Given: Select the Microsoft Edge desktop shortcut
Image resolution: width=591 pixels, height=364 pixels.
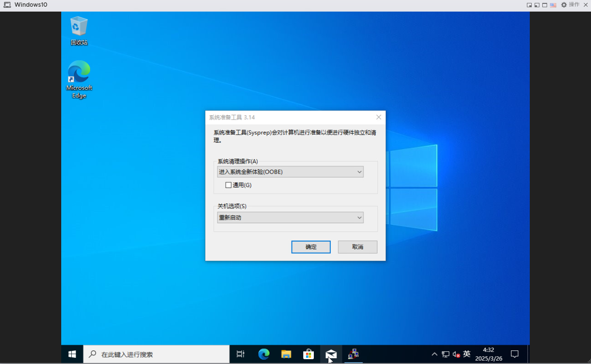Looking at the screenshot, I should (79, 79).
